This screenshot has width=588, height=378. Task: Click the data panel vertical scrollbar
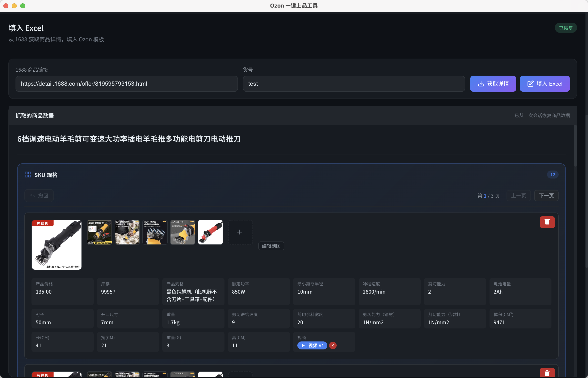[575, 146]
